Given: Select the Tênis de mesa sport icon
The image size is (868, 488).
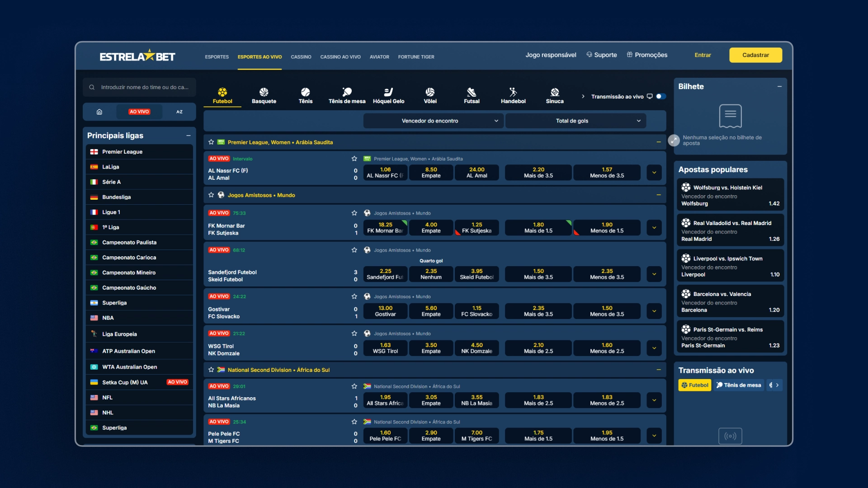Looking at the screenshot, I should click(x=347, y=92).
